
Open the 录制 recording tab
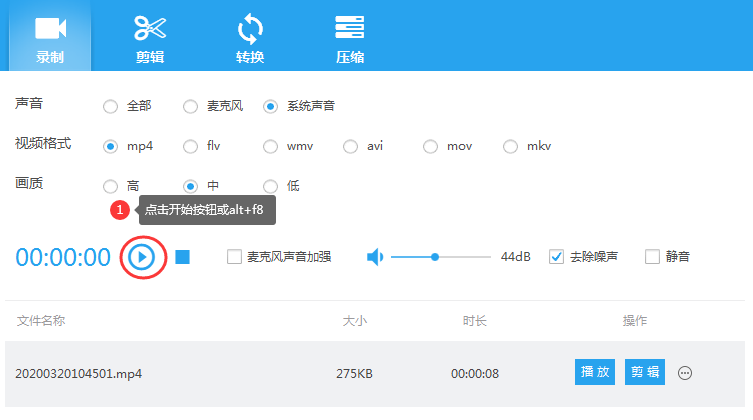coord(50,38)
